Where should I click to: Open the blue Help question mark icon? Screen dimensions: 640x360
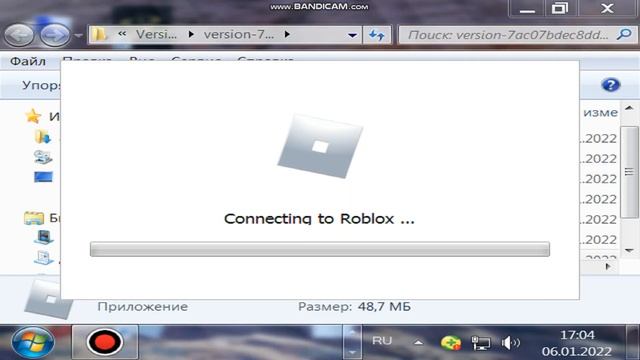(x=611, y=85)
